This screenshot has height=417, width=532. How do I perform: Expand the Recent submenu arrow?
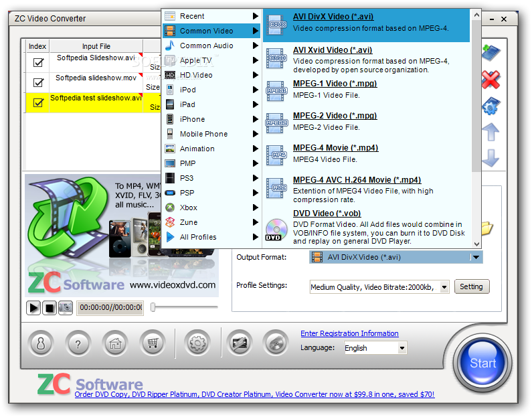pos(256,16)
